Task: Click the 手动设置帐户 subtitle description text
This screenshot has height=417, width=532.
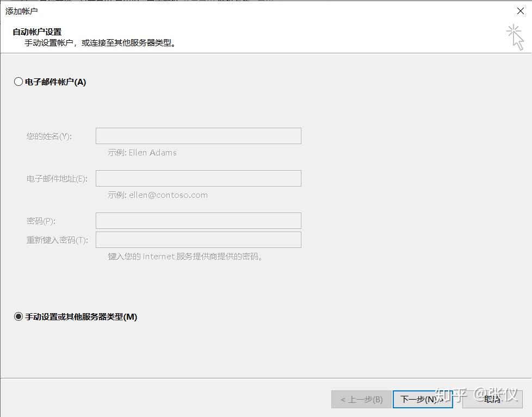Action: coord(100,43)
